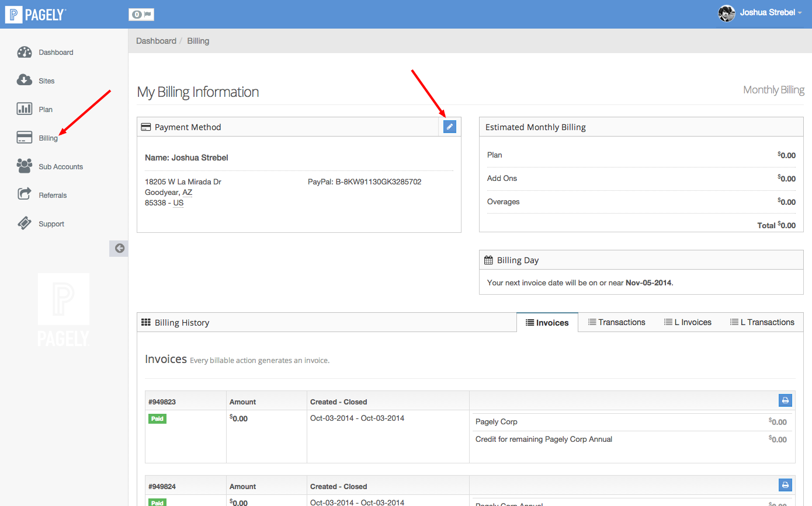Click the Overages billing row
This screenshot has width=812, height=506.
click(x=641, y=202)
